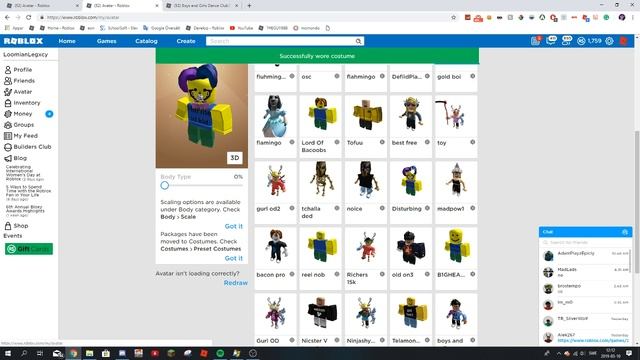This screenshot has width=640, height=360.
Task: Open settings gear of Disturbing costume
Action: pyautogui.click(x=427, y=208)
